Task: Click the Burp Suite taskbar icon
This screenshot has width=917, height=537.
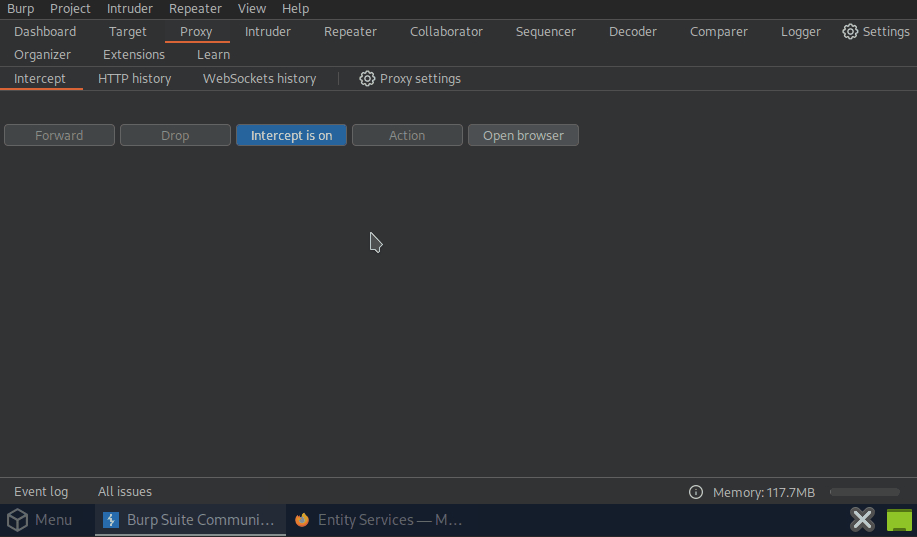Action: [x=112, y=520]
